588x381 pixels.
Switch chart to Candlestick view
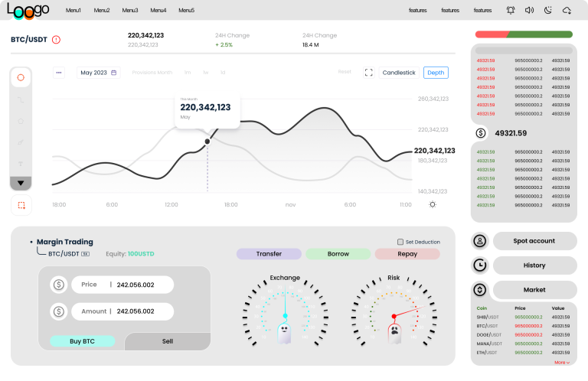click(x=399, y=73)
